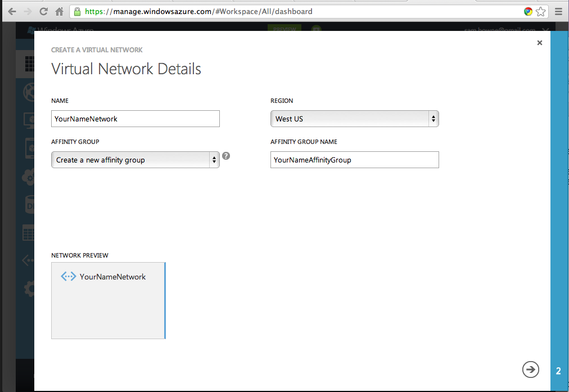
Task: Click the network icon in Network Preview
Action: (x=68, y=277)
